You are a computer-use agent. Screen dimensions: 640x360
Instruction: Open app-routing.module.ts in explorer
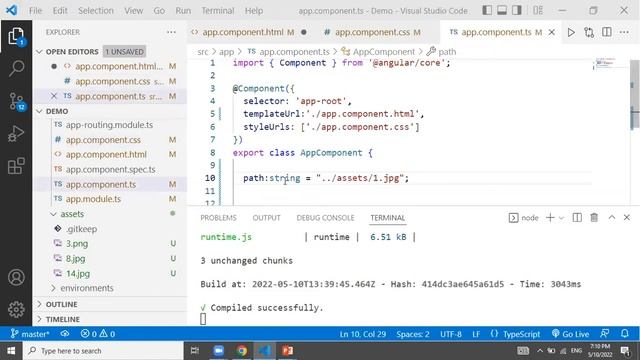(109, 125)
